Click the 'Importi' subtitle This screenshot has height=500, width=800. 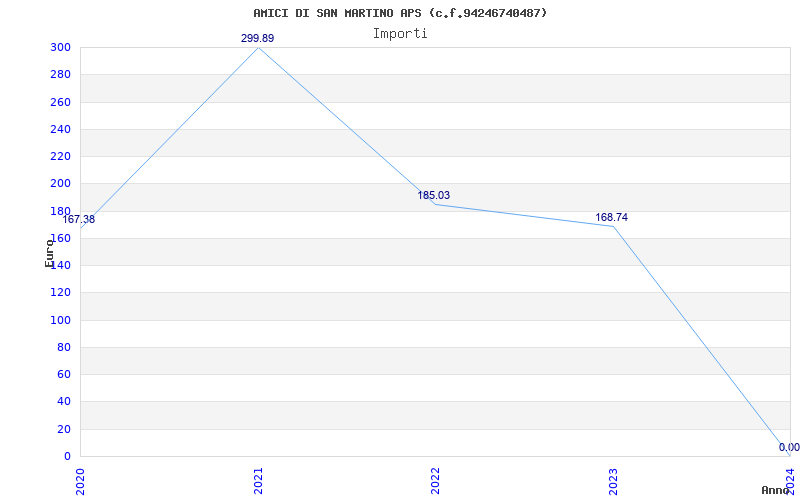(400, 34)
